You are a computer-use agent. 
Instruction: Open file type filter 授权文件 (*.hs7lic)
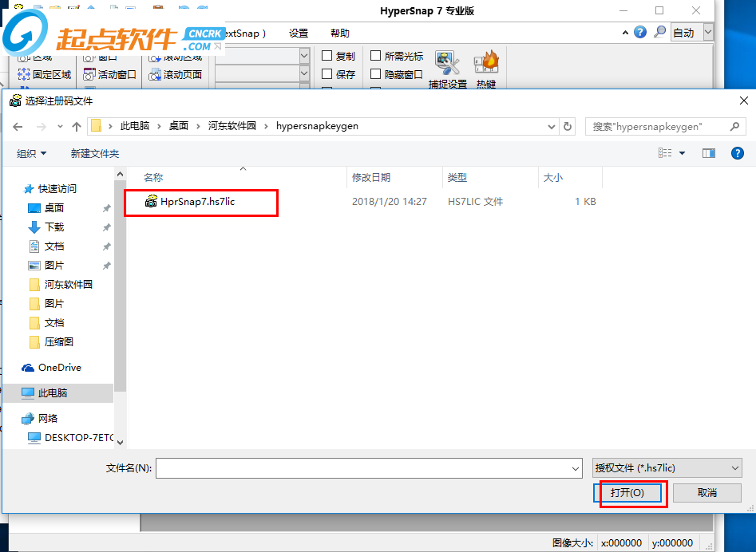click(667, 468)
